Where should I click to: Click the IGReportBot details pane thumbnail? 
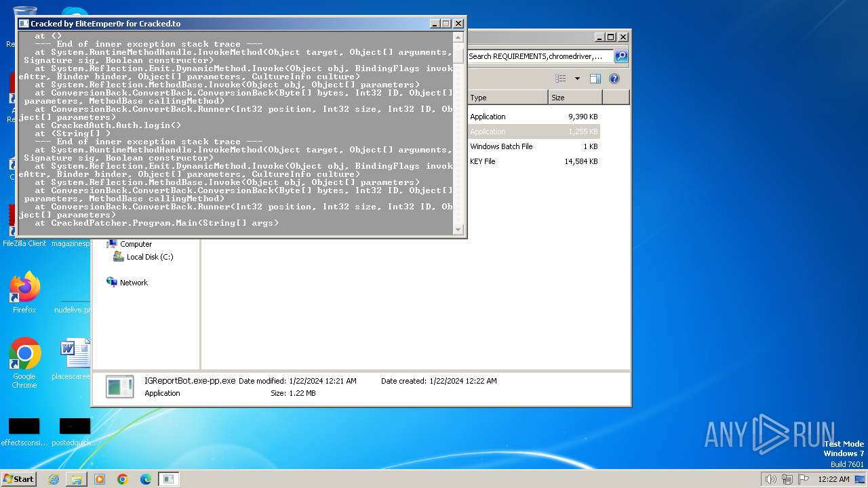tap(120, 386)
